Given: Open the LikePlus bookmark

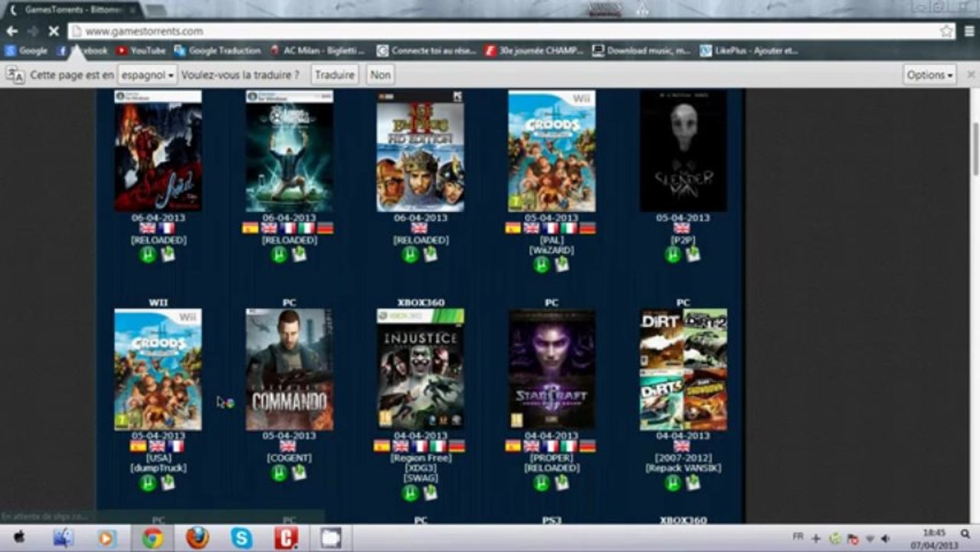Looking at the screenshot, I should click(x=749, y=51).
